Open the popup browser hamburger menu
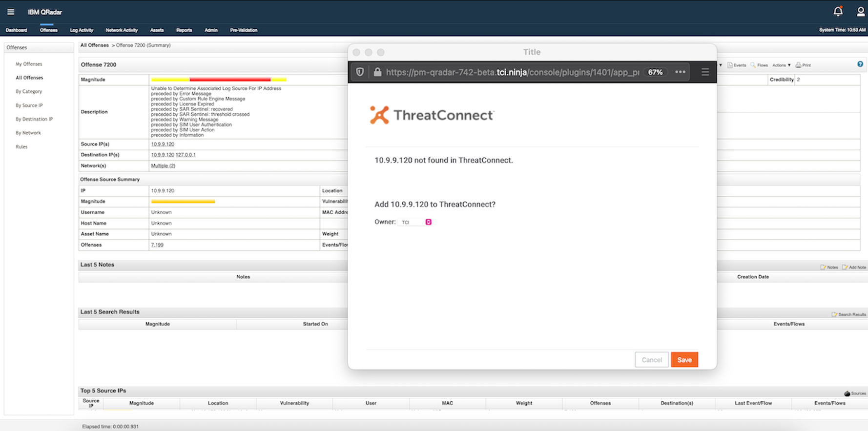868x431 pixels. 705,72
